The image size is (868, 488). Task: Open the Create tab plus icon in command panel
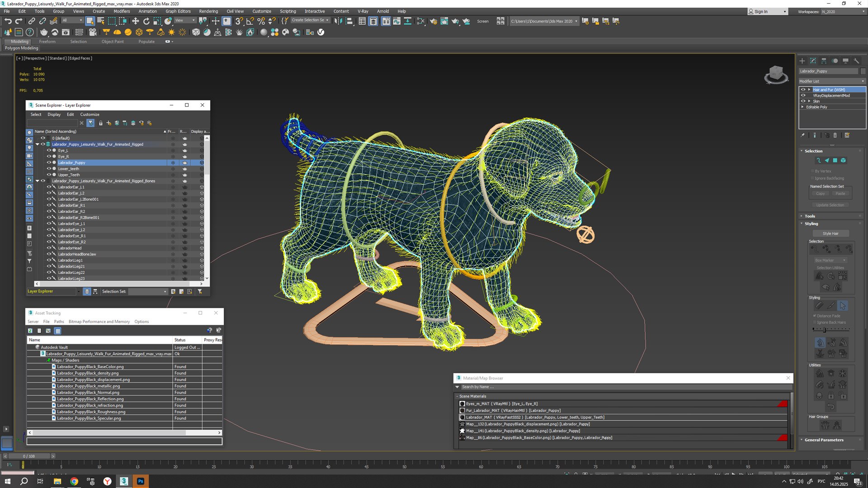pyautogui.click(x=802, y=61)
